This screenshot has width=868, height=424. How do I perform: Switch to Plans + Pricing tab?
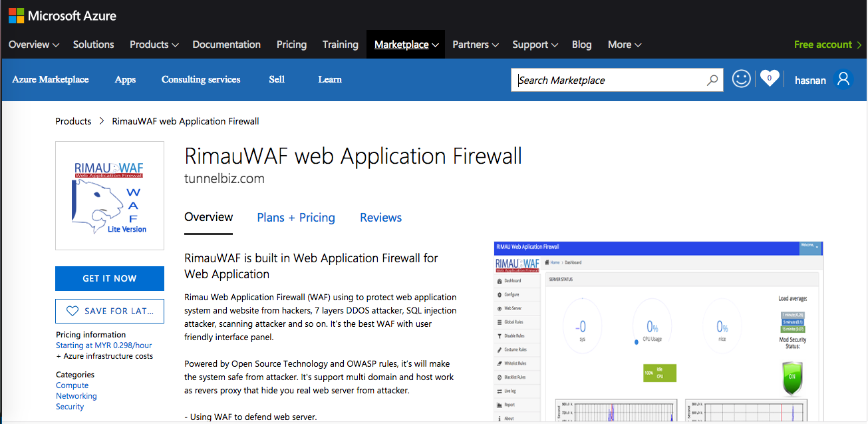coord(296,218)
